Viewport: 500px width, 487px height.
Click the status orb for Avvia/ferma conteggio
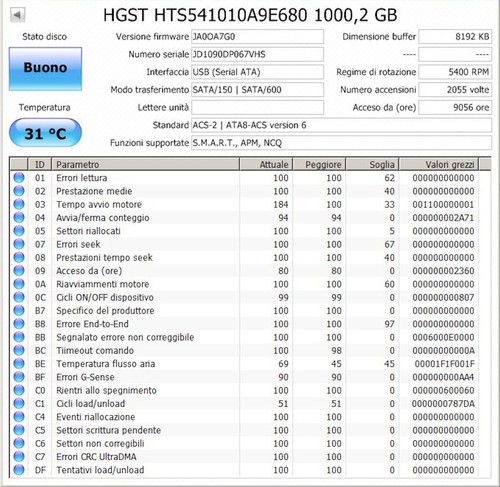(19, 217)
